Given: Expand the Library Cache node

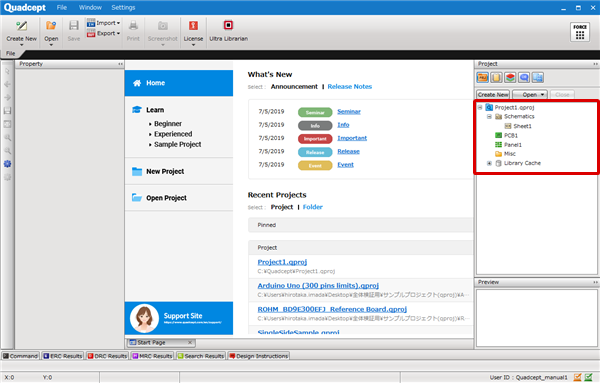Looking at the screenshot, I should [x=489, y=163].
